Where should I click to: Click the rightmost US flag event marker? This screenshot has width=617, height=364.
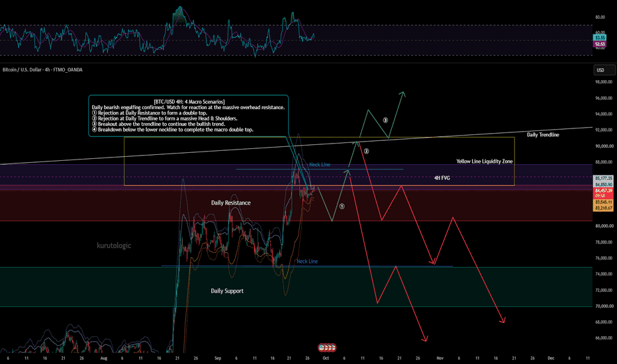[x=333, y=347]
